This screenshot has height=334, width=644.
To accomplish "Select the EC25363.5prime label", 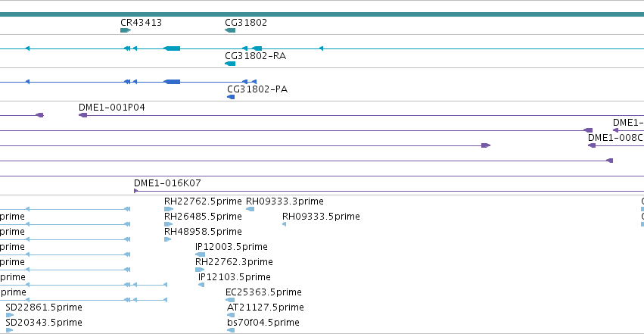I will (x=263, y=292).
